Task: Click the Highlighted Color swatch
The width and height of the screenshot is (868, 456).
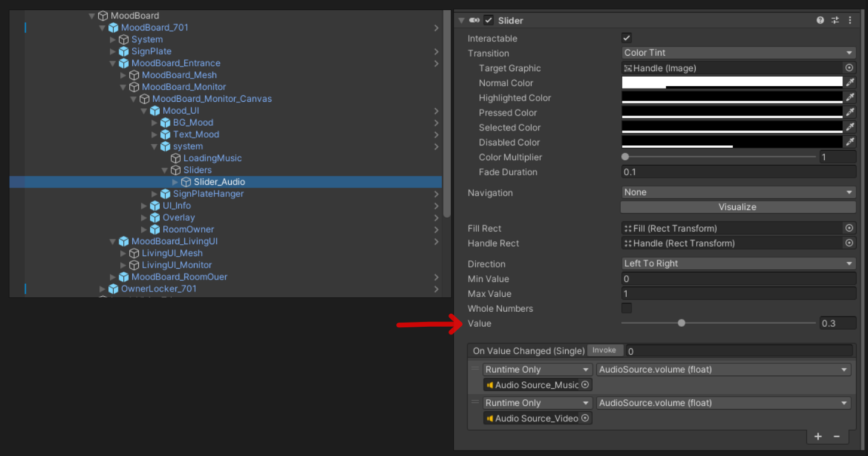Action: [732, 98]
